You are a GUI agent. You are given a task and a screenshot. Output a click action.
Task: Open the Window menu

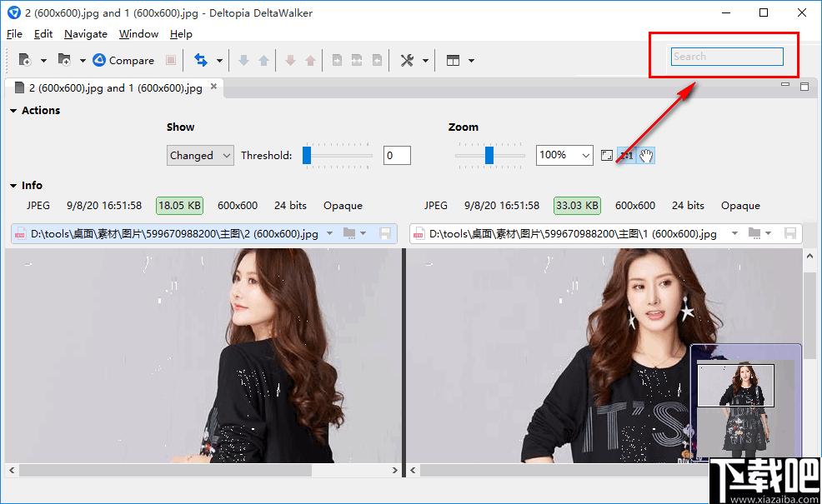click(x=138, y=34)
